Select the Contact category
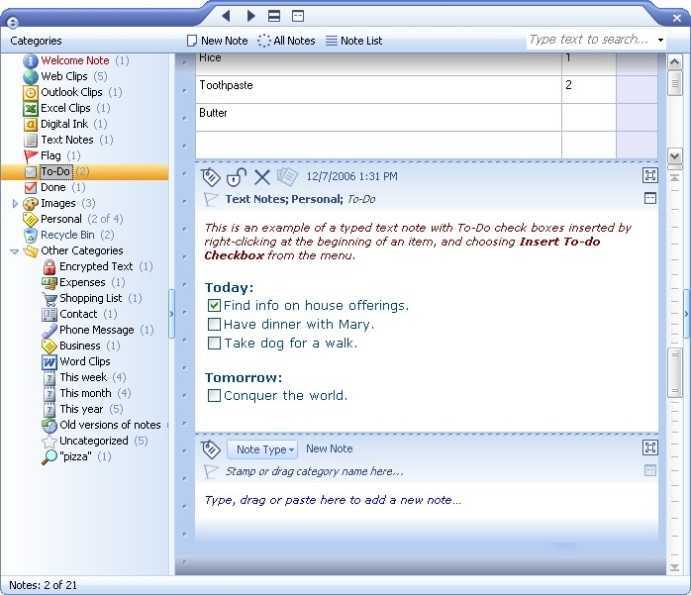Image resolution: width=691 pixels, height=595 pixels. pyautogui.click(x=78, y=314)
